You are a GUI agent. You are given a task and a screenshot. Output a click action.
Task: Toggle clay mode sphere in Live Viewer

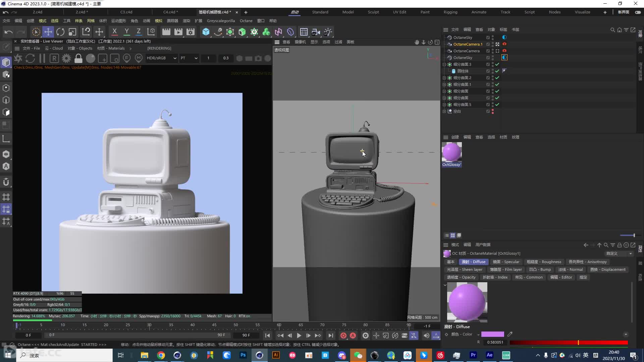(91, 58)
